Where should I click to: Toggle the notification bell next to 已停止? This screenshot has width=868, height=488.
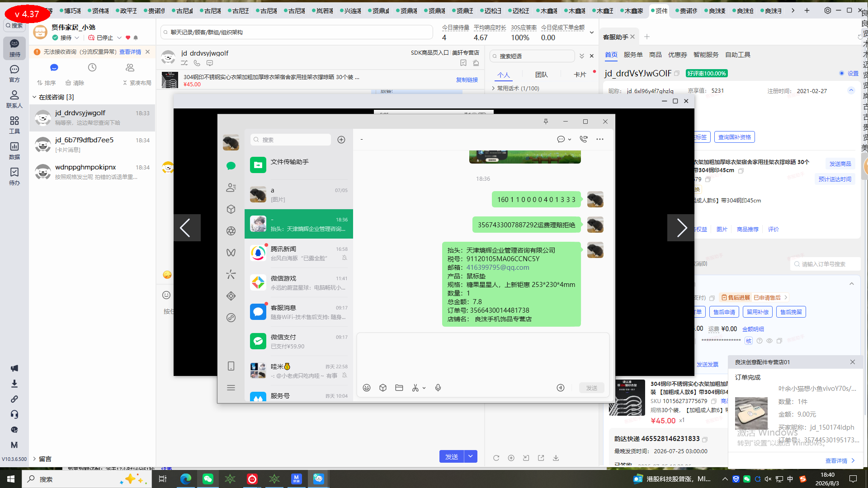136,38
